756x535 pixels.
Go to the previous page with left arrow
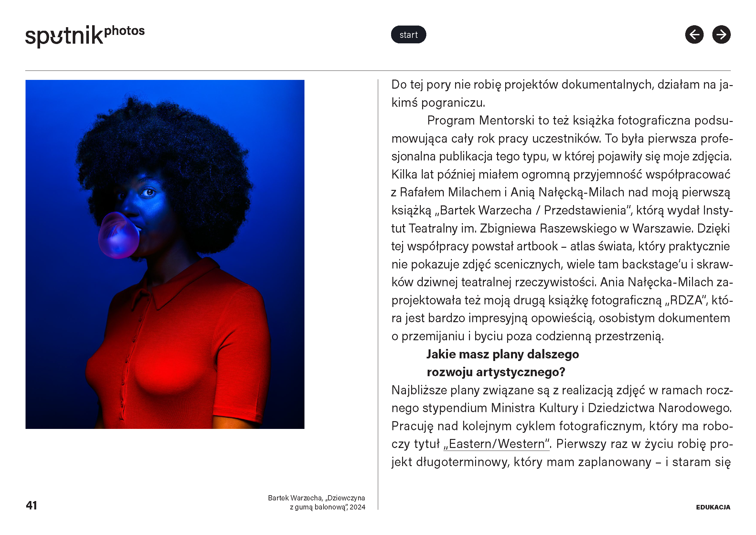pyautogui.click(x=694, y=35)
